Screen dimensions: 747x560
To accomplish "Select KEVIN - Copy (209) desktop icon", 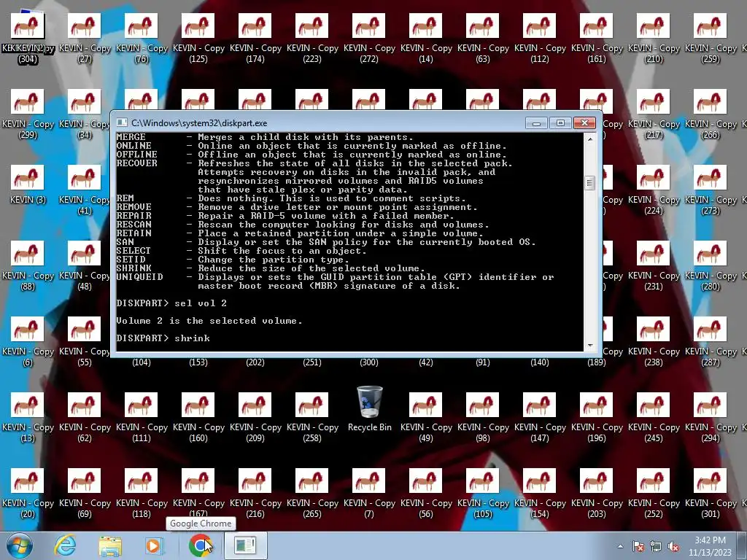I will point(255,418).
